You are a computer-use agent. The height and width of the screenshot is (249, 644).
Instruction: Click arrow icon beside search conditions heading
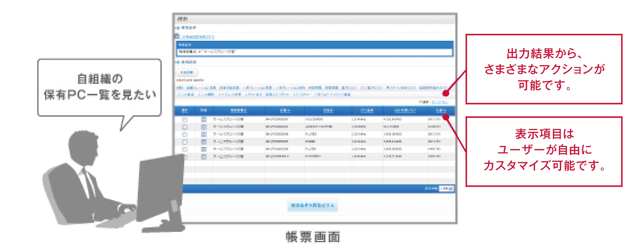tap(178, 28)
